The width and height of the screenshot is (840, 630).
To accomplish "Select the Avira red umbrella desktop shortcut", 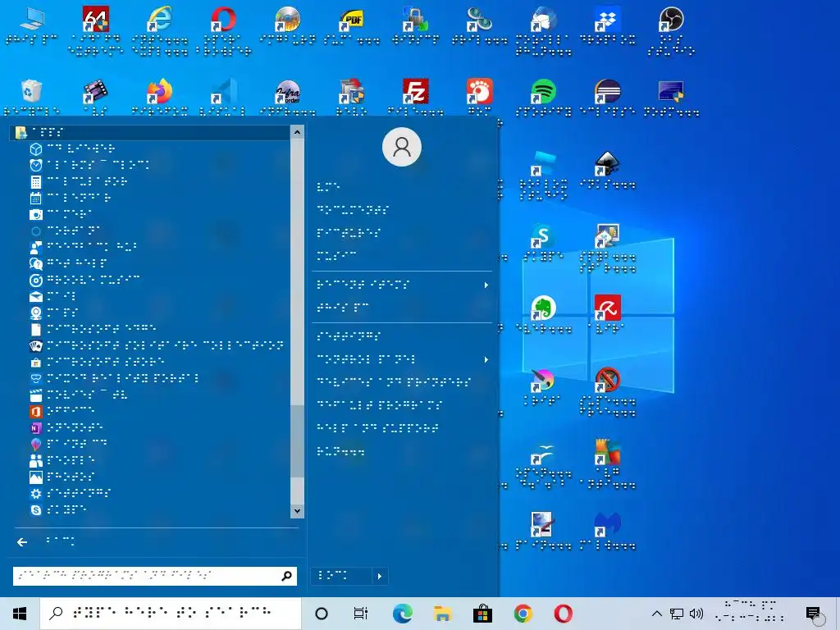I will tap(608, 314).
